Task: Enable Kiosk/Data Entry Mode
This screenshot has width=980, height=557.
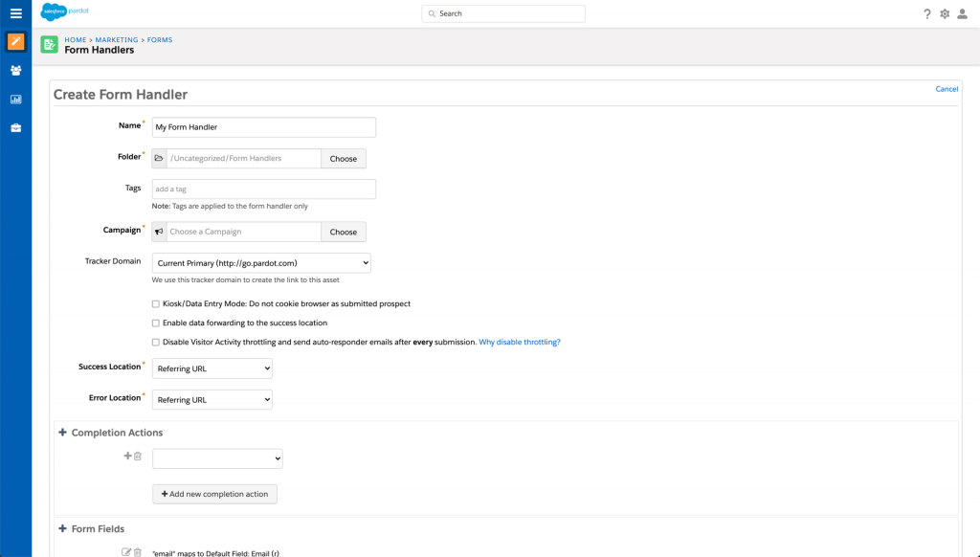Action: 155,304
